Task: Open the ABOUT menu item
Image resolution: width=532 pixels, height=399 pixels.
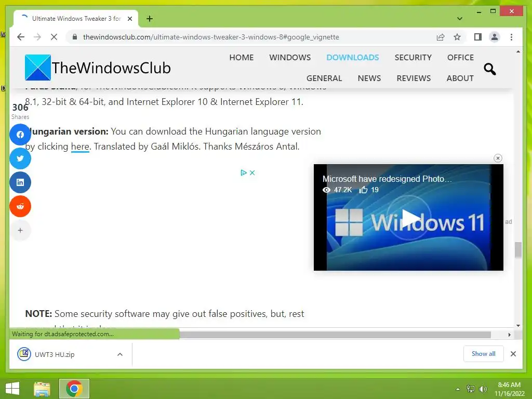Action: [x=460, y=78]
